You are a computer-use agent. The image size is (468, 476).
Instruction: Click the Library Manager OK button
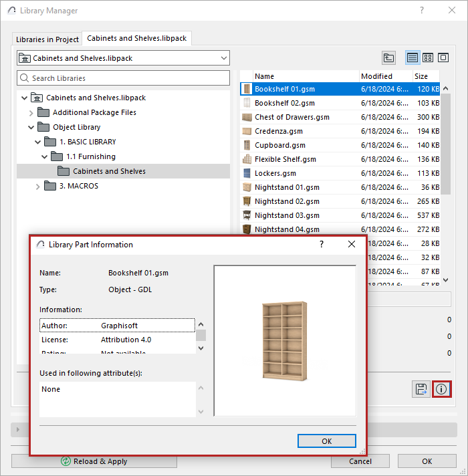427,461
